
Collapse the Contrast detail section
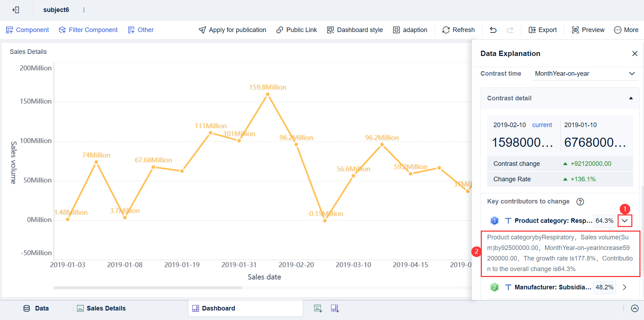(x=631, y=98)
